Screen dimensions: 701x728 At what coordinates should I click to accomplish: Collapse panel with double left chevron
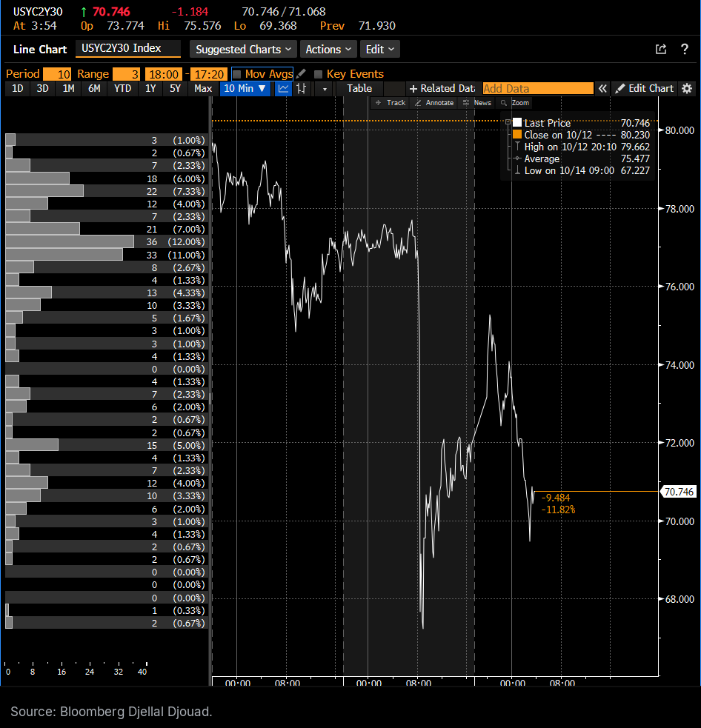(x=602, y=89)
